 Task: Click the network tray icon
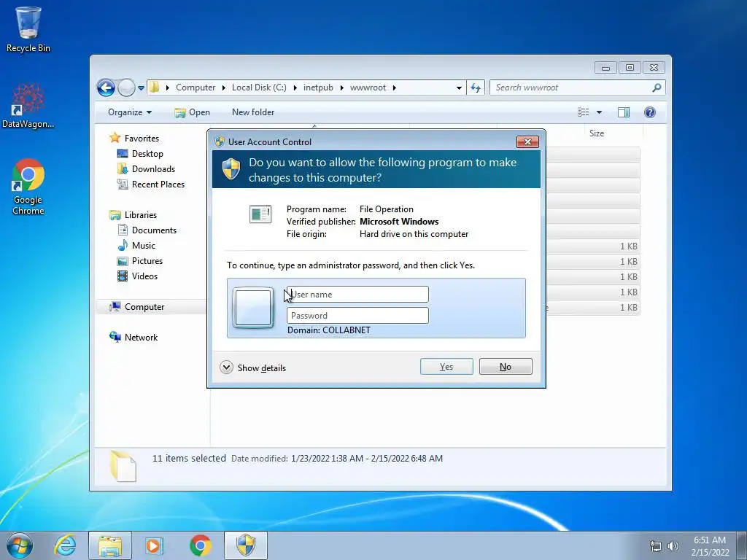[656, 546]
